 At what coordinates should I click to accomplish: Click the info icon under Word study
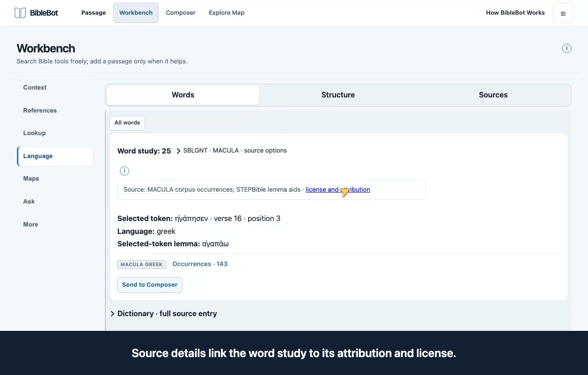pos(124,171)
